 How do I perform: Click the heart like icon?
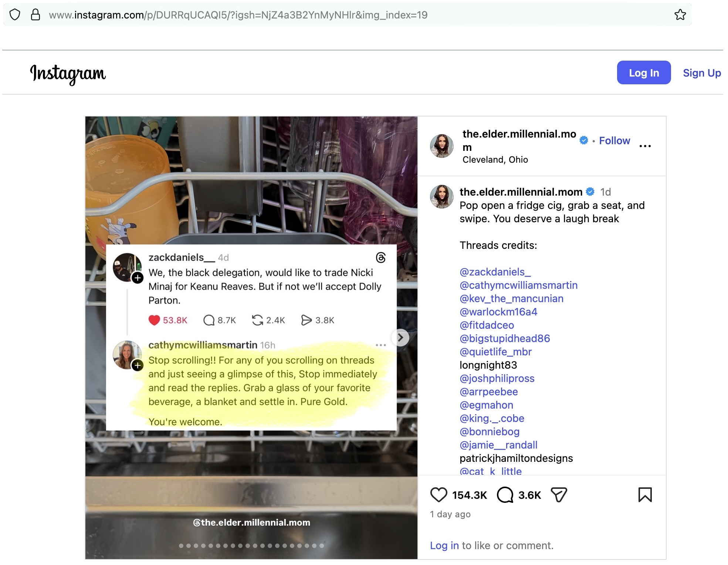[439, 495]
